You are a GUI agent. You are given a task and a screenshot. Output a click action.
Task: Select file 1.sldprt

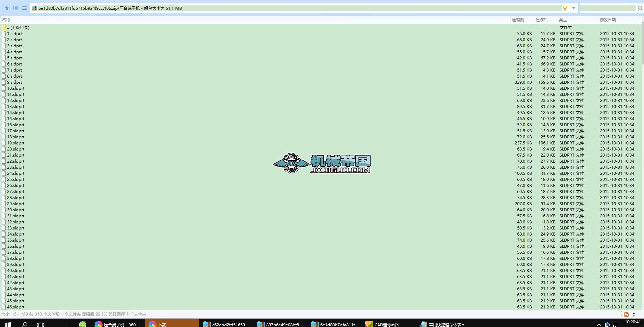[15, 33]
